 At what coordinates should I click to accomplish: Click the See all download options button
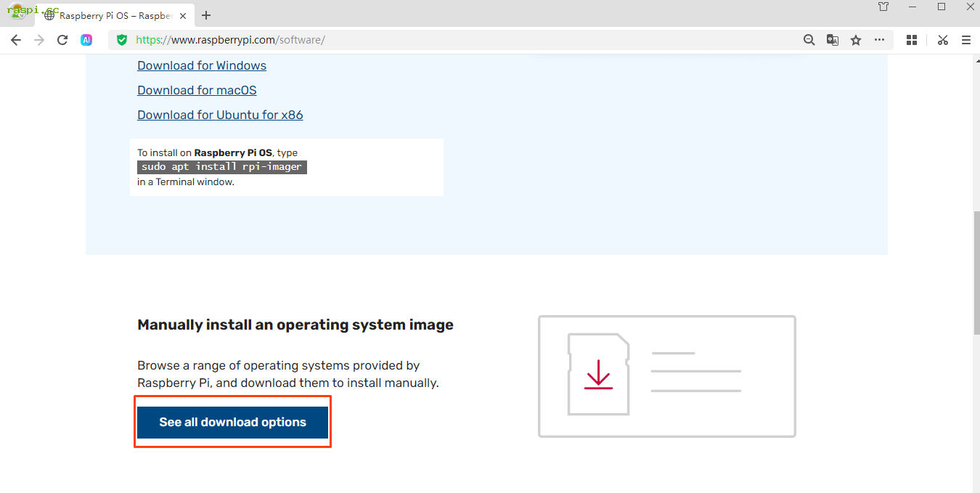(x=232, y=422)
